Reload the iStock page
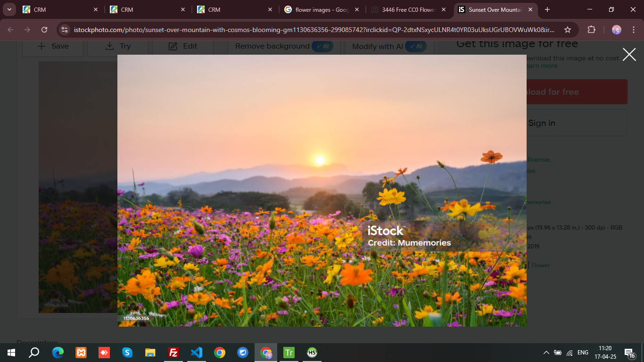The width and height of the screenshot is (644, 362). coord(44,30)
